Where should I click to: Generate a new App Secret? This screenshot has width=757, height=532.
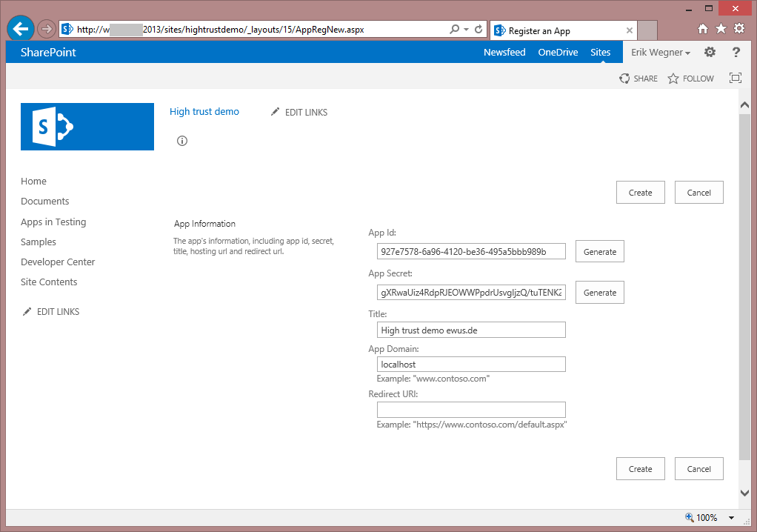[x=599, y=292]
